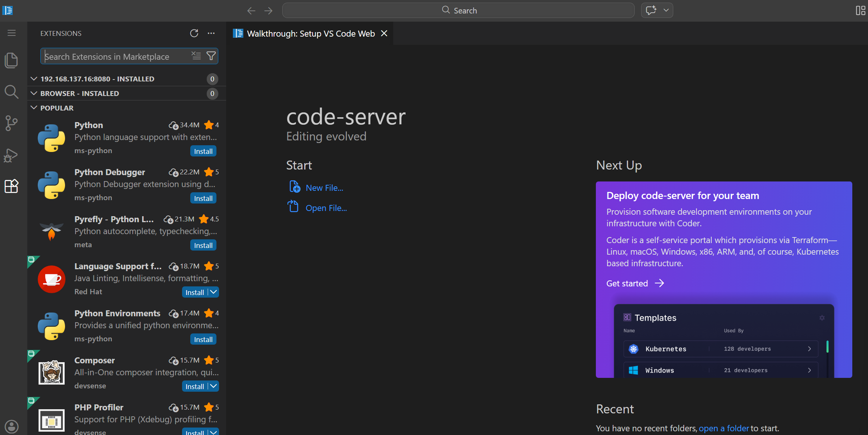The image size is (868, 435).
Task: Click the Open File icon under Start
Action: [x=293, y=206]
